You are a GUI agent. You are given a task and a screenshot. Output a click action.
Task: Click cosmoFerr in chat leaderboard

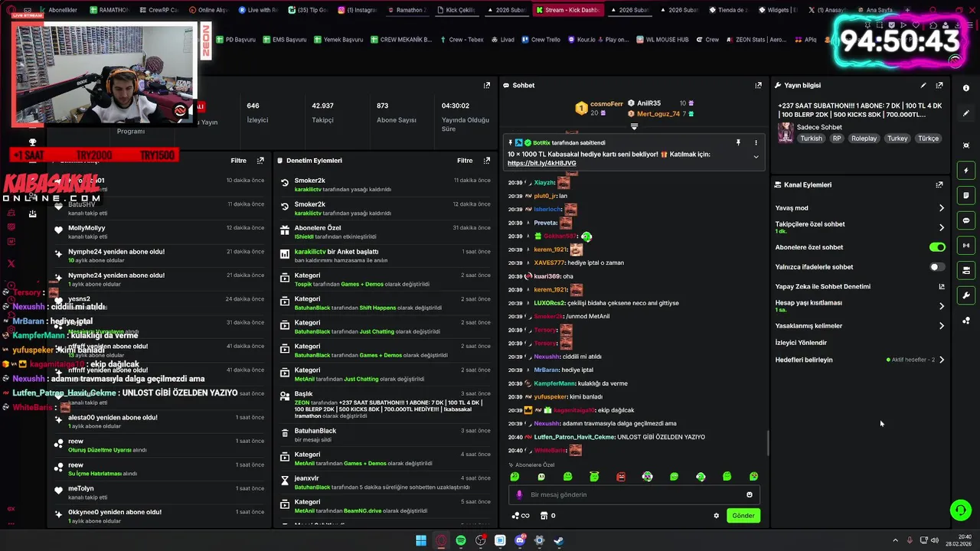pos(606,104)
